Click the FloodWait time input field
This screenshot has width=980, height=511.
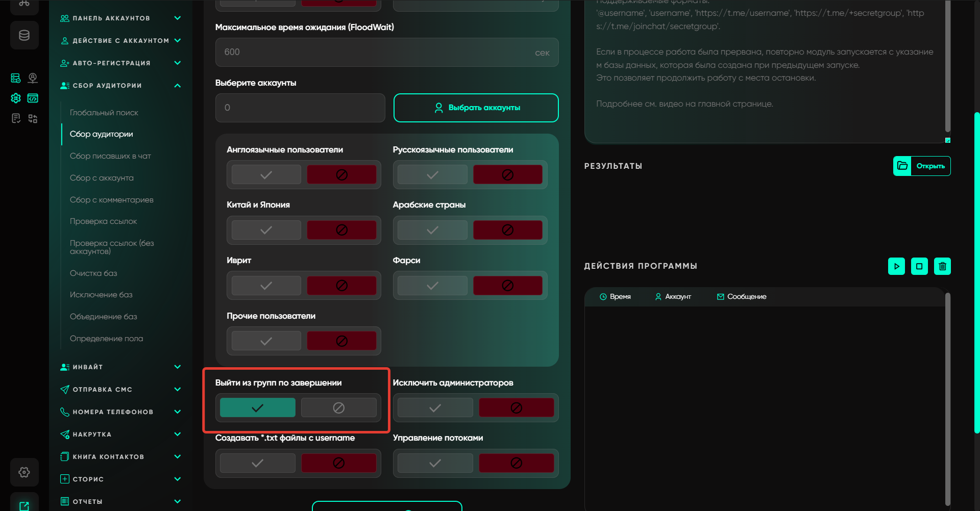point(378,52)
